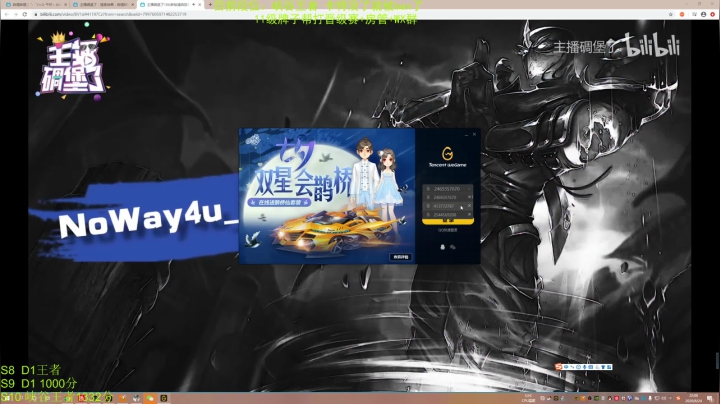Image resolution: width=720 pixels, height=404 pixels.
Task: Open the Sogou toolbox grid icon
Action: click(x=609, y=367)
